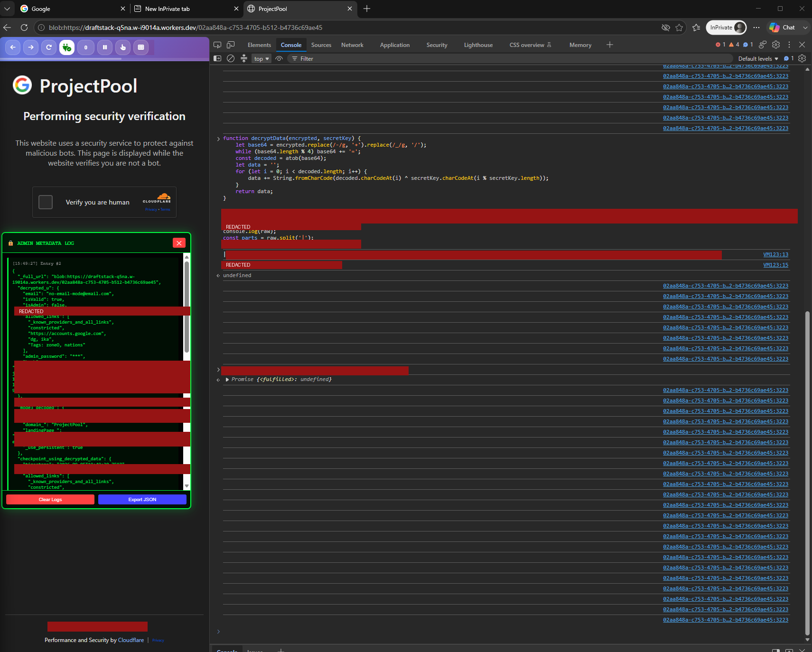The width and height of the screenshot is (812, 652).
Task: Open the Copilot Chat button
Action: click(782, 28)
